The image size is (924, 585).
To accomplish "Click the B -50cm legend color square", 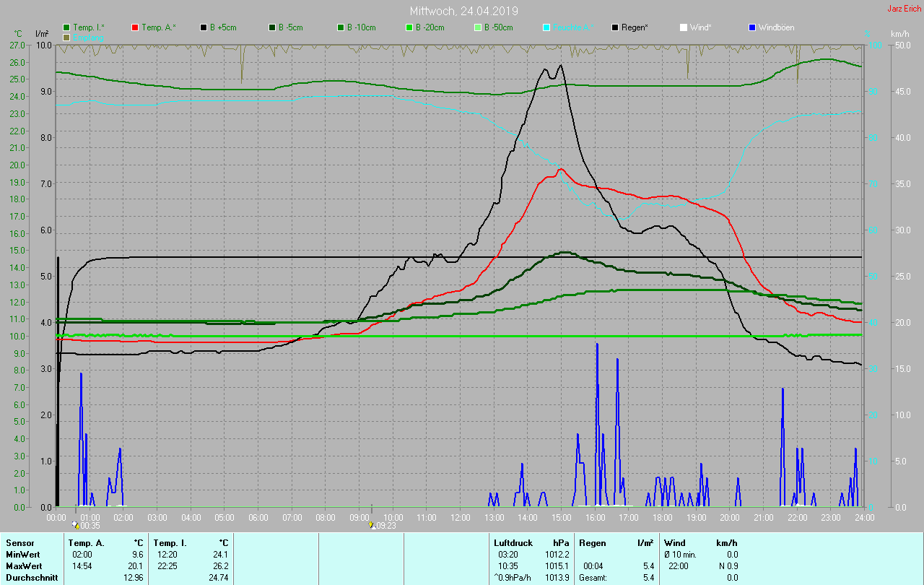I will [x=478, y=27].
